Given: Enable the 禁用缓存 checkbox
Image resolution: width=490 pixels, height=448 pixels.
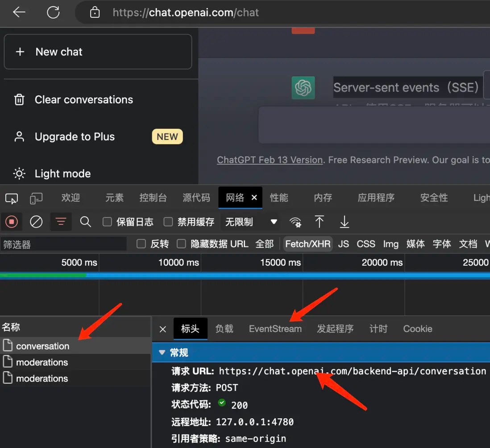Looking at the screenshot, I should pos(168,222).
